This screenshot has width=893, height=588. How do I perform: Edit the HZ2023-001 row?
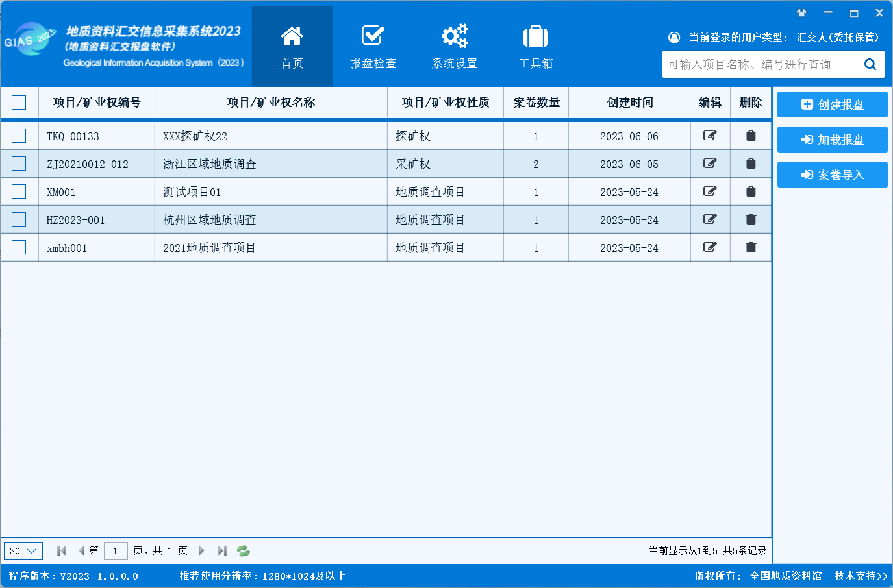pos(710,219)
